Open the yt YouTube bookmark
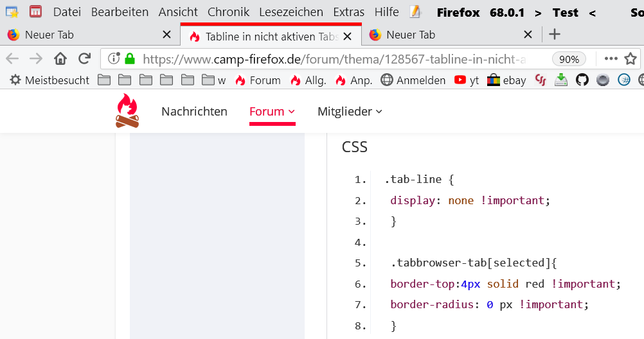644x339 pixels. [467, 80]
